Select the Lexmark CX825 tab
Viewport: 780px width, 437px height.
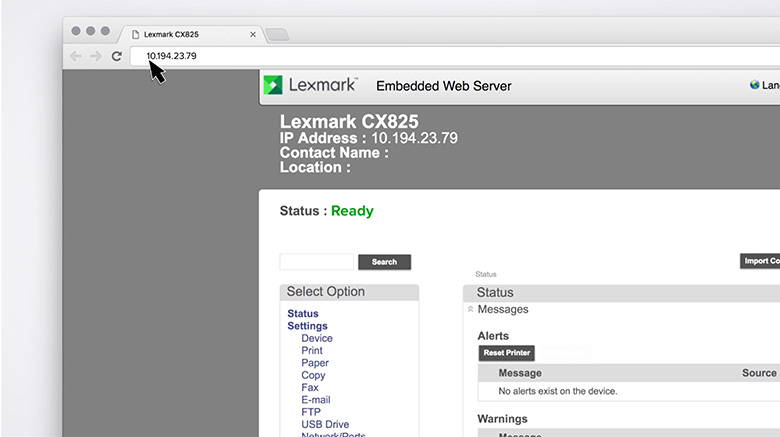point(185,35)
